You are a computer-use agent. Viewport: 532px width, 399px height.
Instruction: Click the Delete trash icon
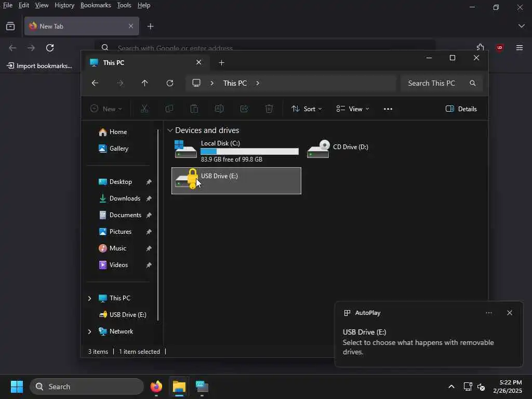pyautogui.click(x=269, y=109)
